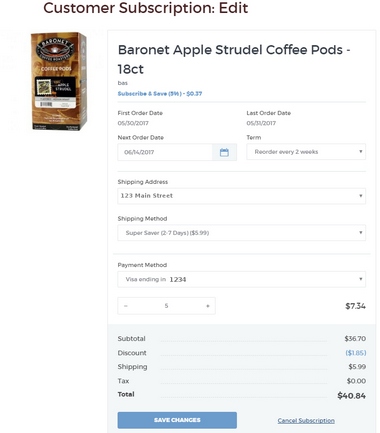Click the Payment Method dropdown arrow
This screenshot has height=433, width=380.
click(x=360, y=279)
